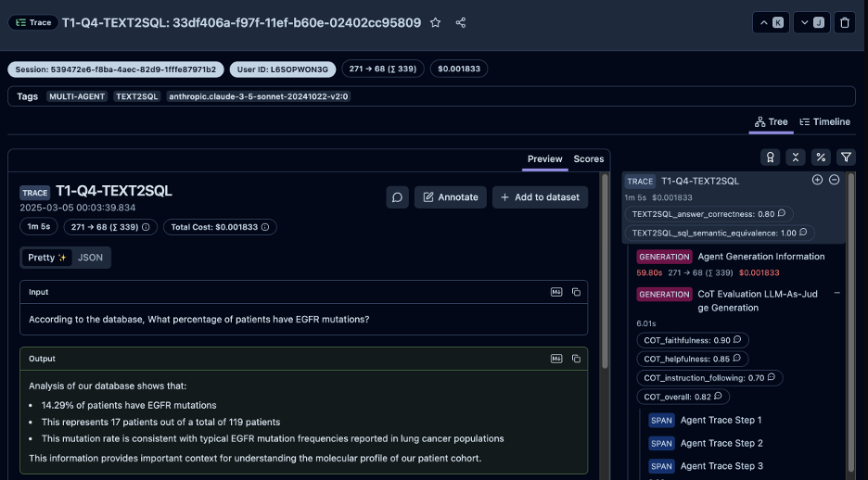Open comment on COT_instruction_following score

pyautogui.click(x=772, y=378)
